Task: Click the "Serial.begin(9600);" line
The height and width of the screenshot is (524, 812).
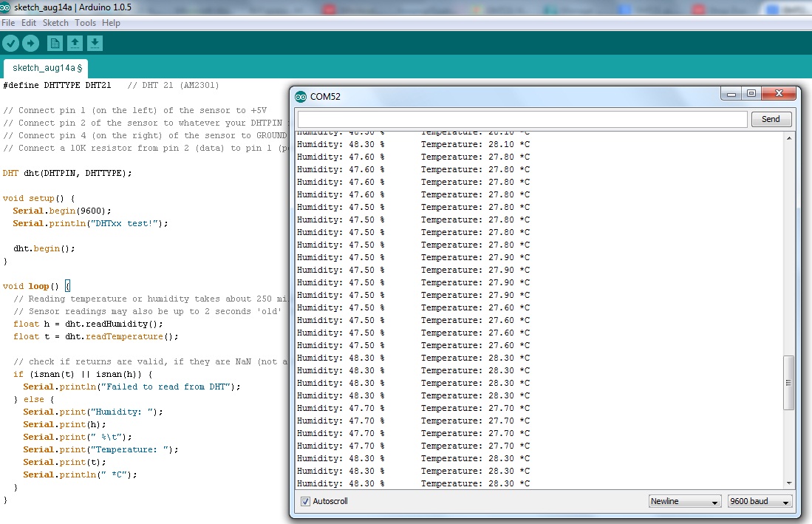Action: (x=62, y=211)
